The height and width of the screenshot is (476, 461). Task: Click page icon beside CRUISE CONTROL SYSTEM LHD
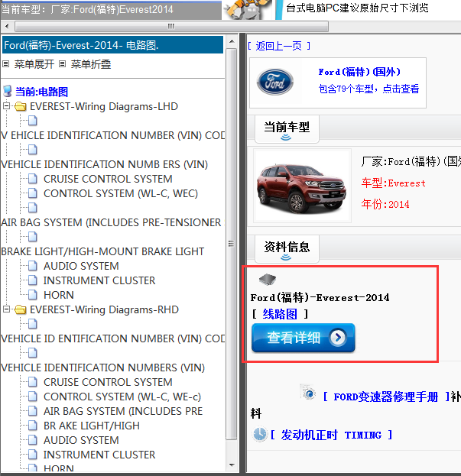click(x=33, y=179)
